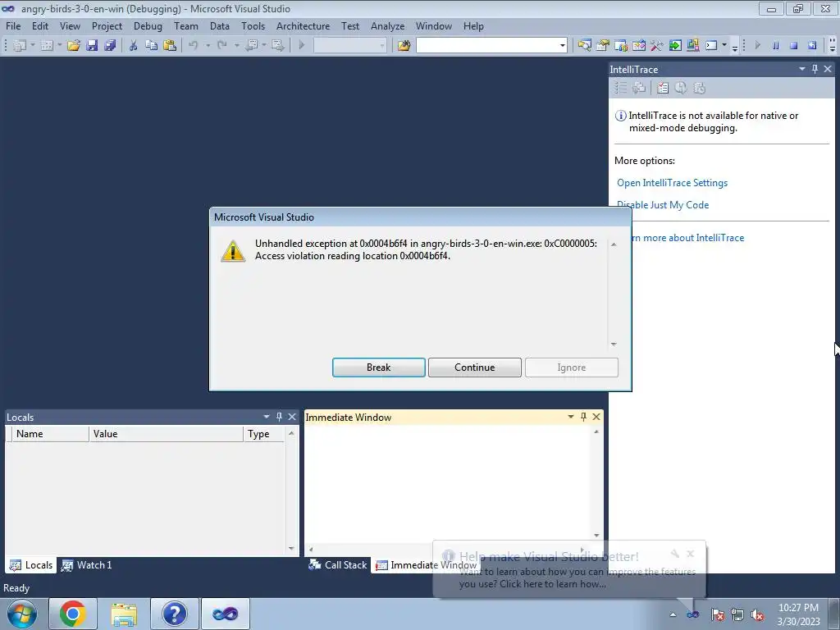Viewport: 840px width, 630px height.
Task: Pin the Locals panel
Action: (x=279, y=417)
